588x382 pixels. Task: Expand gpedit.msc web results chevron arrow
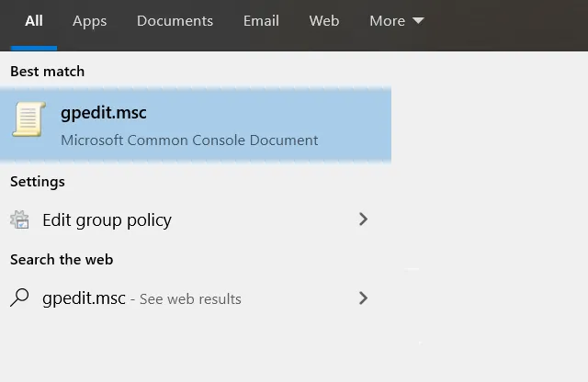363,298
